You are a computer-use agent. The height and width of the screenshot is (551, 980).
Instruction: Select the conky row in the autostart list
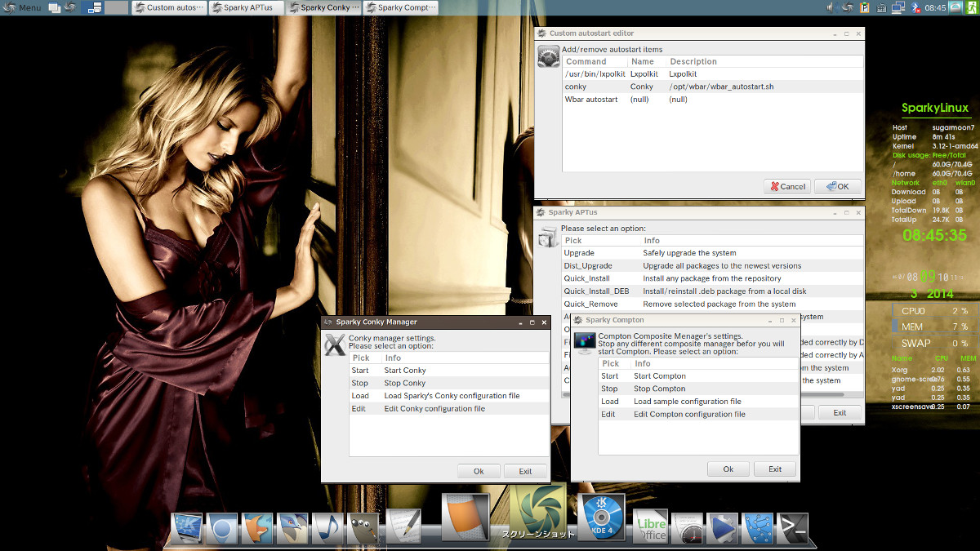712,87
